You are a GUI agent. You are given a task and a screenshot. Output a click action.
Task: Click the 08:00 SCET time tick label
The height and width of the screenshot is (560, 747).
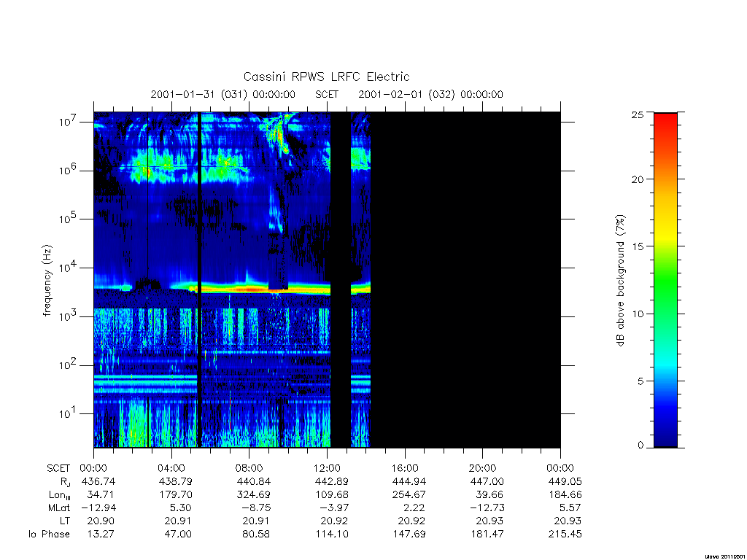pos(249,468)
